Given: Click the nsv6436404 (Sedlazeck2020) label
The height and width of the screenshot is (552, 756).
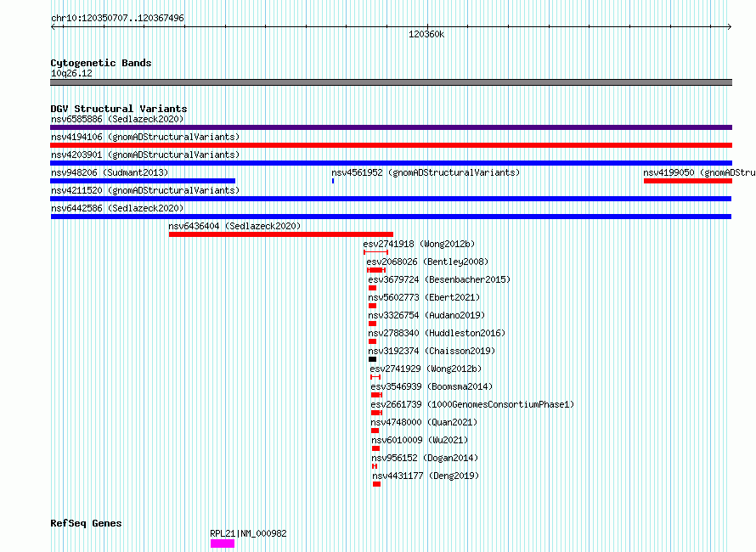Looking at the screenshot, I should pyautogui.click(x=234, y=226).
